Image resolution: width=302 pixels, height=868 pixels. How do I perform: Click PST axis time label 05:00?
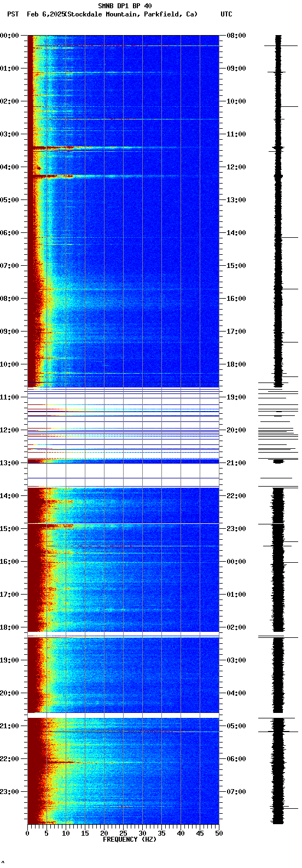[x=10, y=200]
